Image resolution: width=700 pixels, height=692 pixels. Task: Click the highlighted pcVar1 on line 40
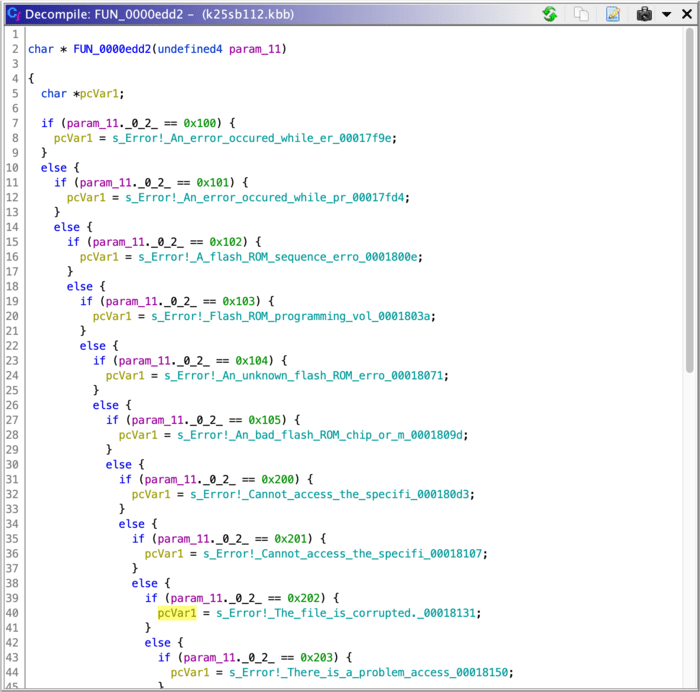(x=177, y=612)
